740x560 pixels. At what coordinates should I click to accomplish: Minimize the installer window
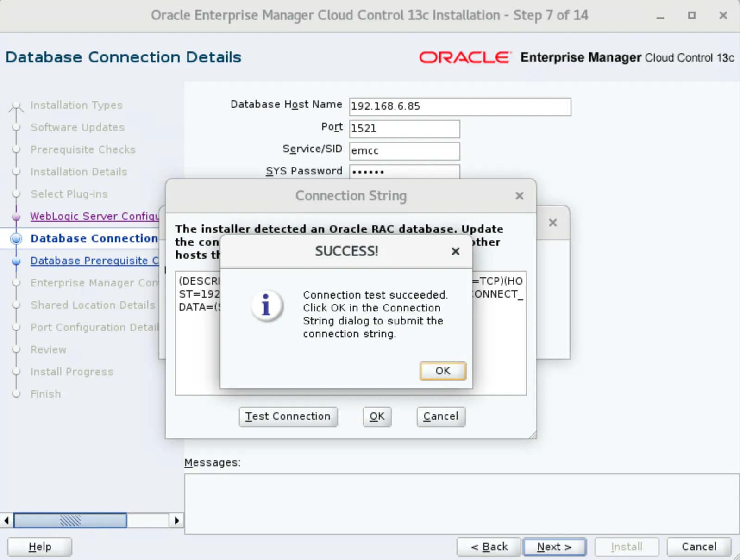pos(660,16)
